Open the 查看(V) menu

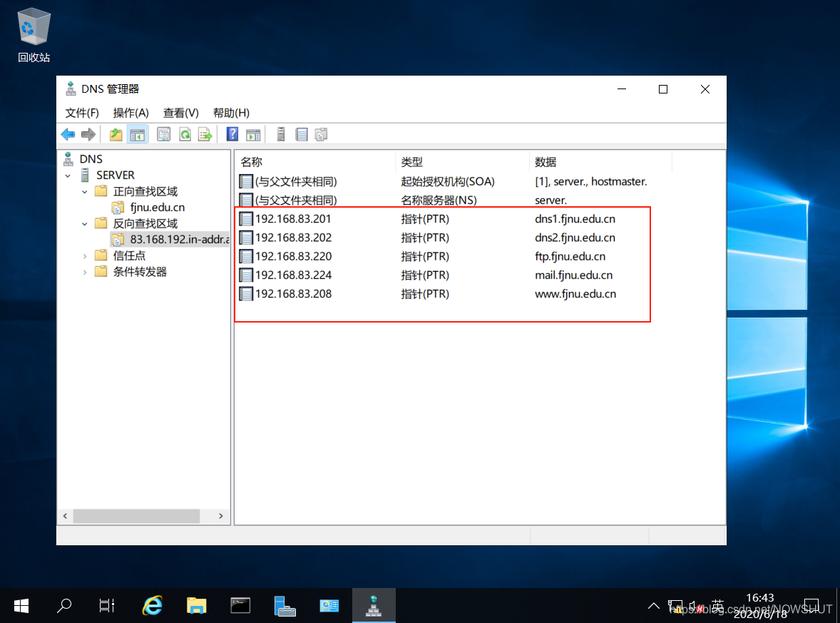(180, 113)
